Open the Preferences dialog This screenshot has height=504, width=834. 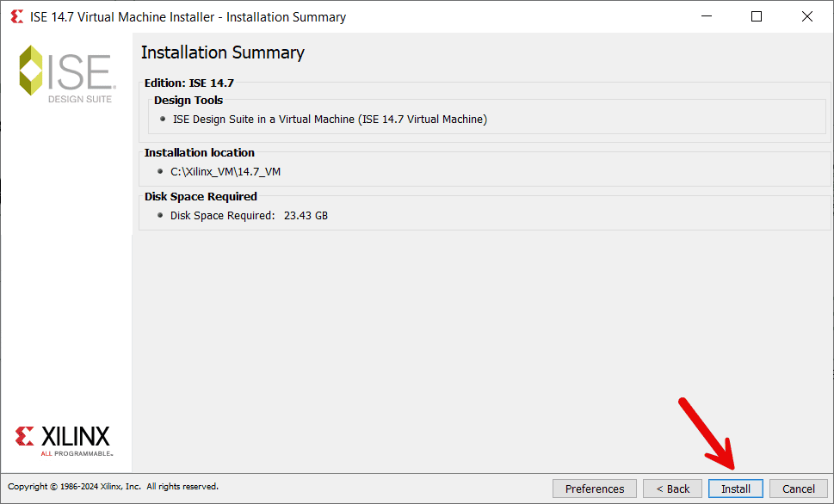coord(594,488)
